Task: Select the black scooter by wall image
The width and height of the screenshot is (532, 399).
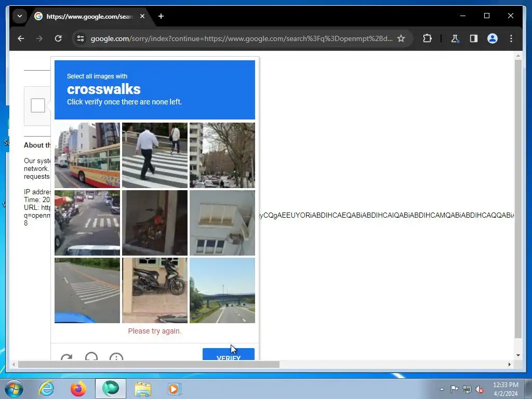Action: pos(155,290)
